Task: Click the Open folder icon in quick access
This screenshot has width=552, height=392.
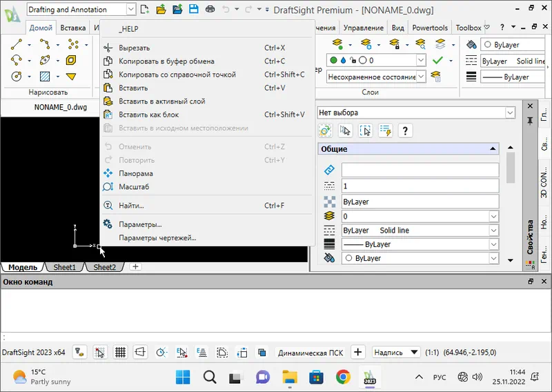Action: [161, 9]
